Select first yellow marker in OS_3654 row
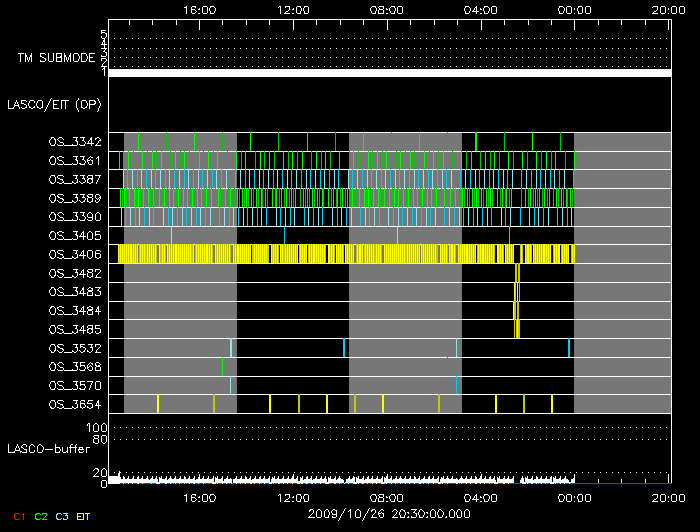 coord(158,403)
